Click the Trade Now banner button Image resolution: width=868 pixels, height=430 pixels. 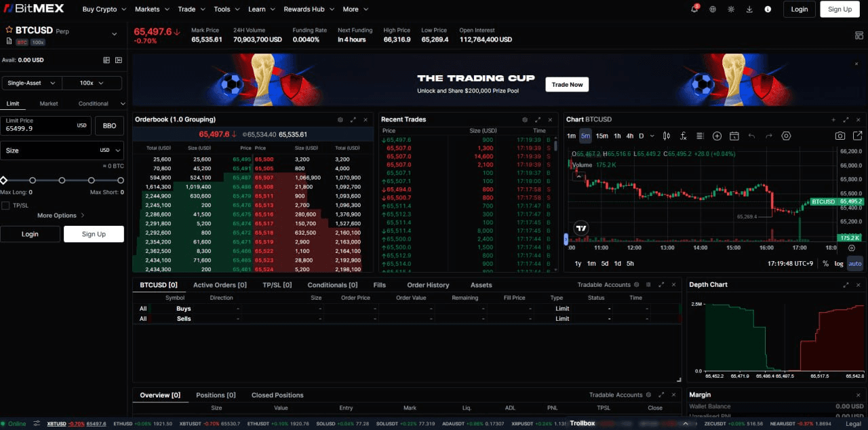[x=567, y=85]
